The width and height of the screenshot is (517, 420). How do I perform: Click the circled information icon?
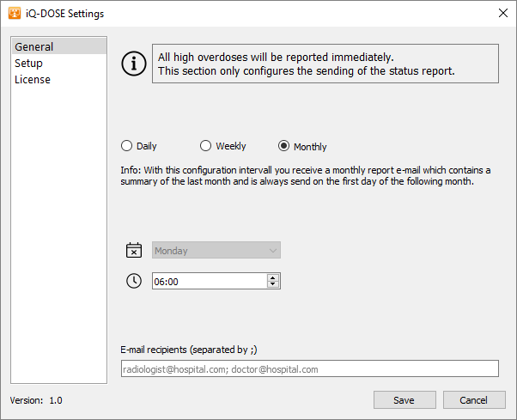click(x=133, y=64)
